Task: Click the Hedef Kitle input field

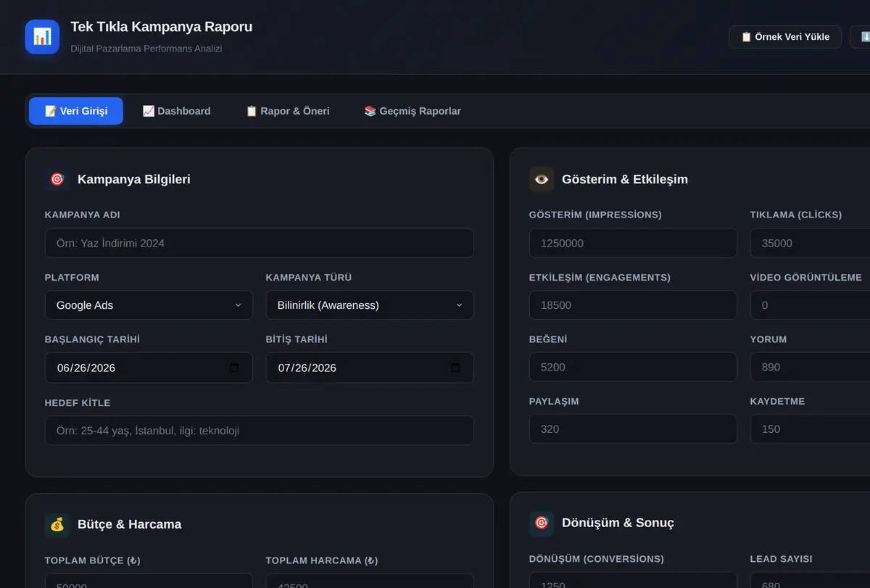Action: (x=260, y=431)
